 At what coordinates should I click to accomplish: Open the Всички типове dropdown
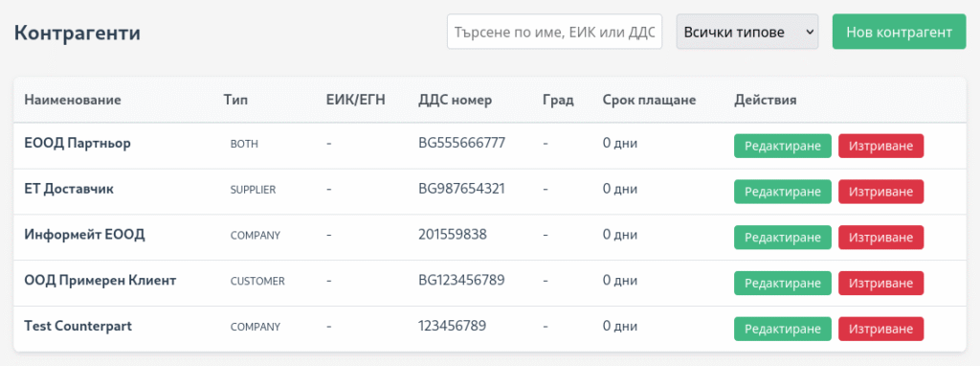(746, 32)
